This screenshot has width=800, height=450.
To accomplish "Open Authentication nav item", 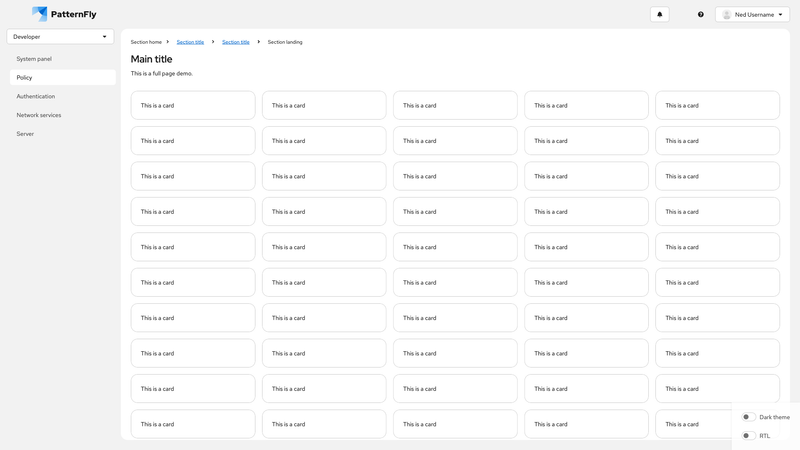I will coord(63,96).
